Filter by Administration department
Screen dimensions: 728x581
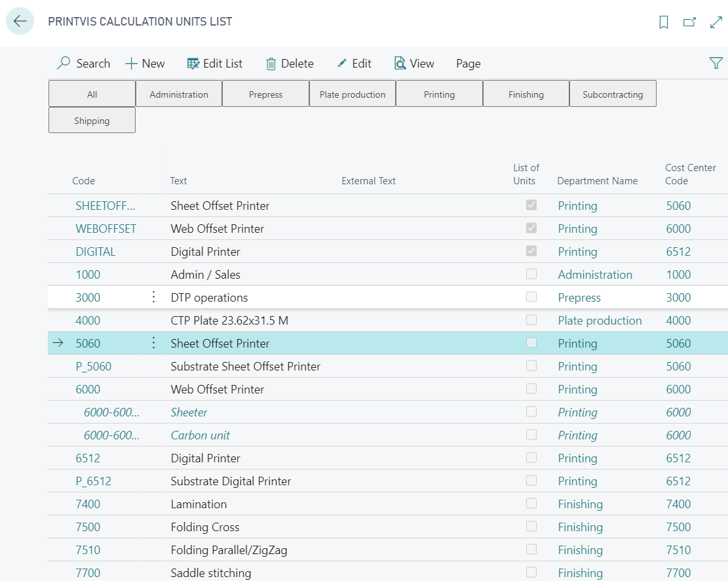[x=179, y=94]
